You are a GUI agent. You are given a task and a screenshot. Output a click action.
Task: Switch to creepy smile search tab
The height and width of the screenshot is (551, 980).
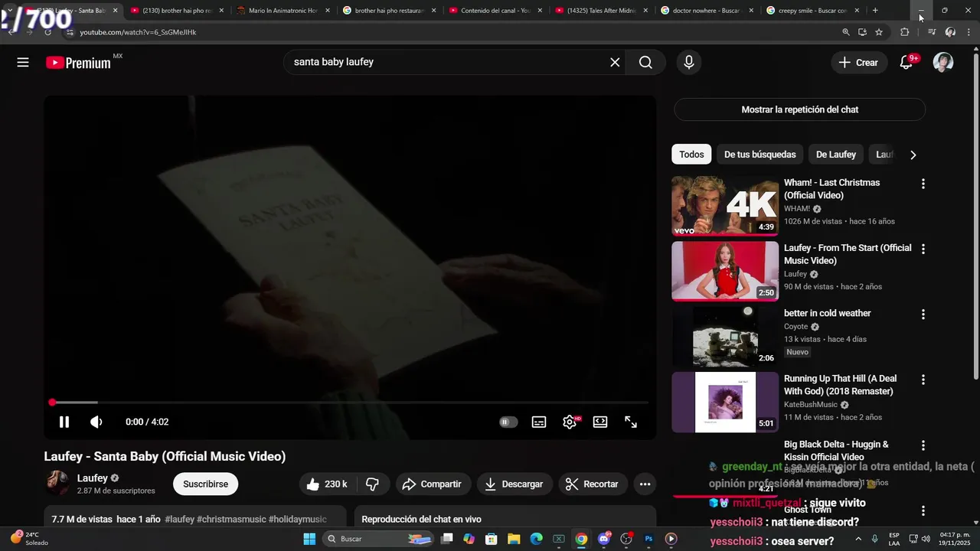(813, 11)
